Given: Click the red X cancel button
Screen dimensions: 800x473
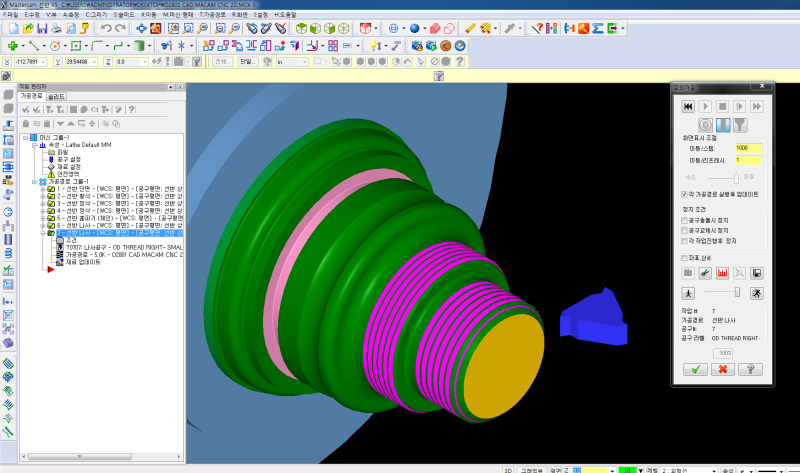Looking at the screenshot, I should pyautogui.click(x=722, y=369).
